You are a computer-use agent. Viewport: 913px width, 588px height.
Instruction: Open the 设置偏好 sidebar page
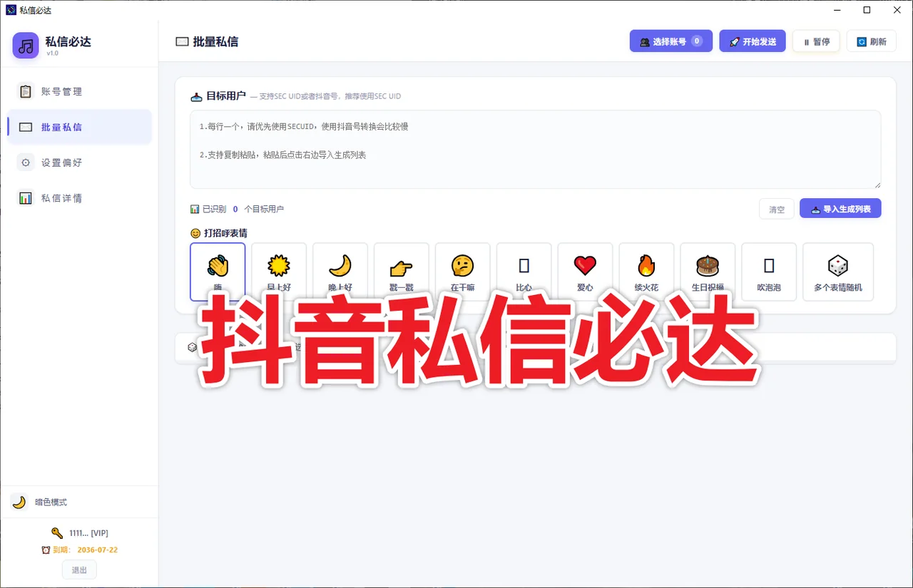coord(79,163)
